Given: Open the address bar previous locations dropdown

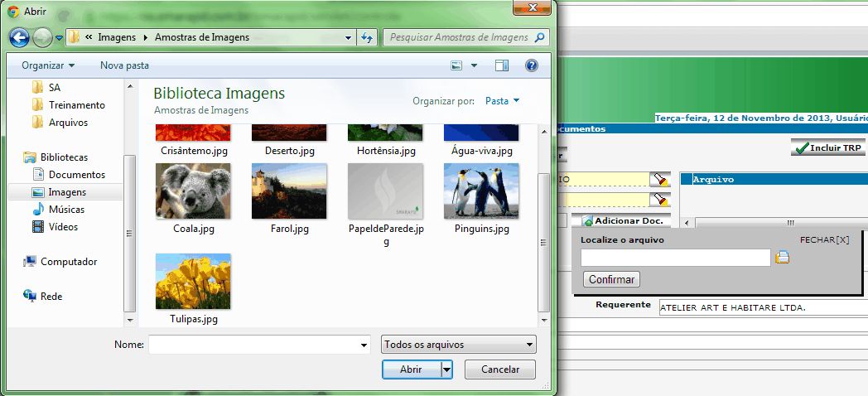Looking at the screenshot, I should click(348, 37).
